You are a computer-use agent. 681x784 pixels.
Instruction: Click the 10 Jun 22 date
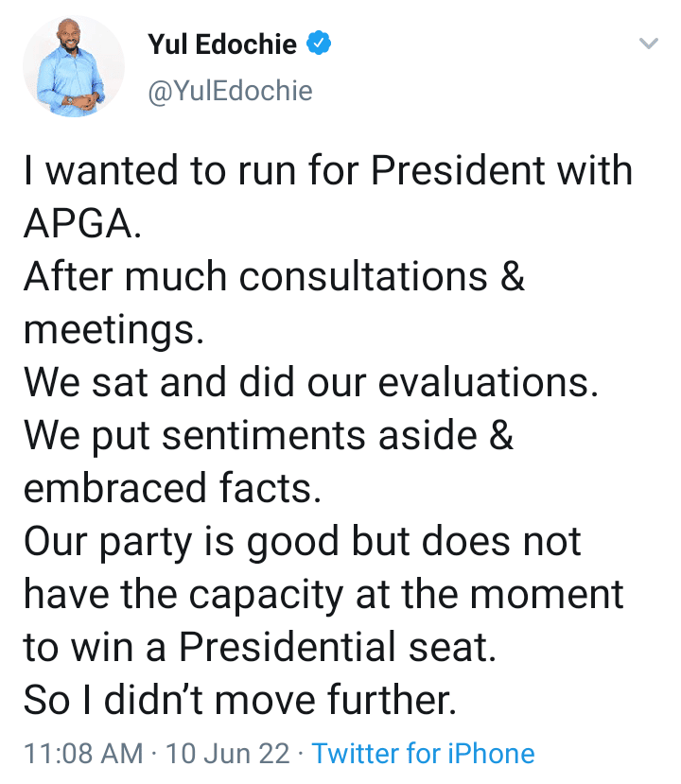228,754
